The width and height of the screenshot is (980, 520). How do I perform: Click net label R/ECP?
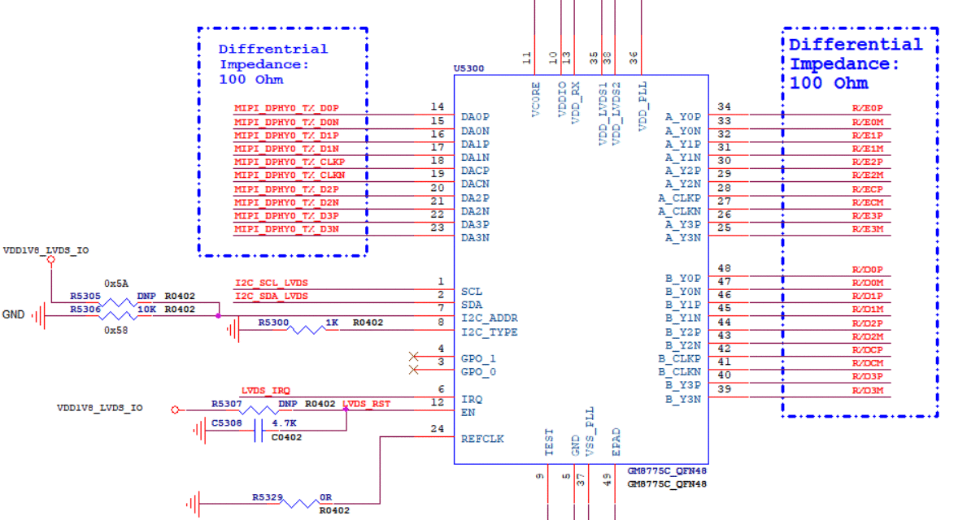point(867,188)
